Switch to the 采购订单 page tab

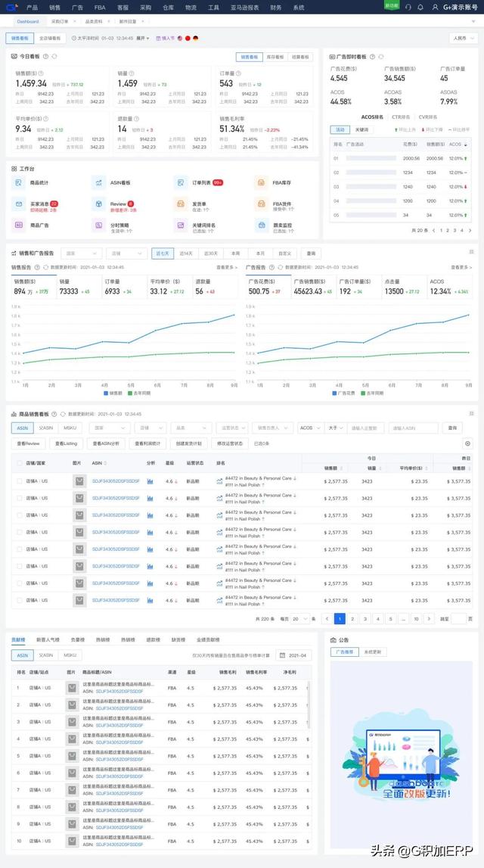[x=58, y=22]
